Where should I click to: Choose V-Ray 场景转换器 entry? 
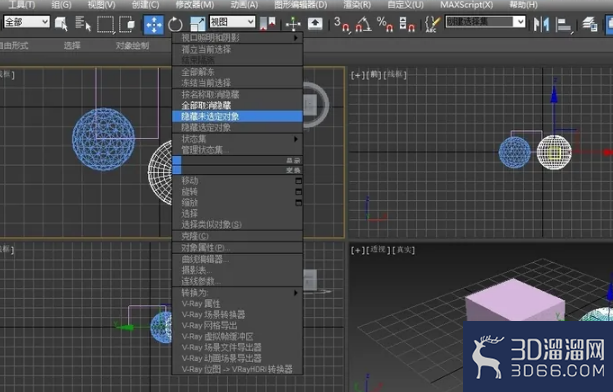237,315
